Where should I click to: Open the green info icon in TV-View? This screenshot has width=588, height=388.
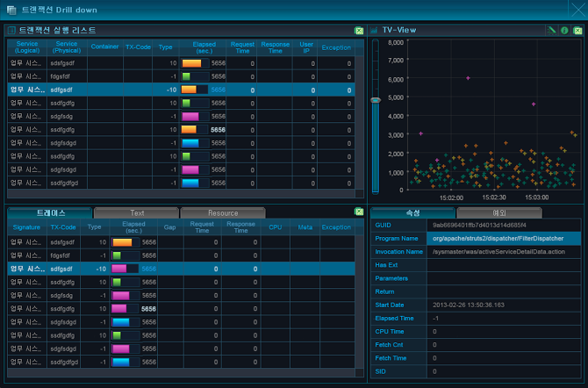point(564,31)
